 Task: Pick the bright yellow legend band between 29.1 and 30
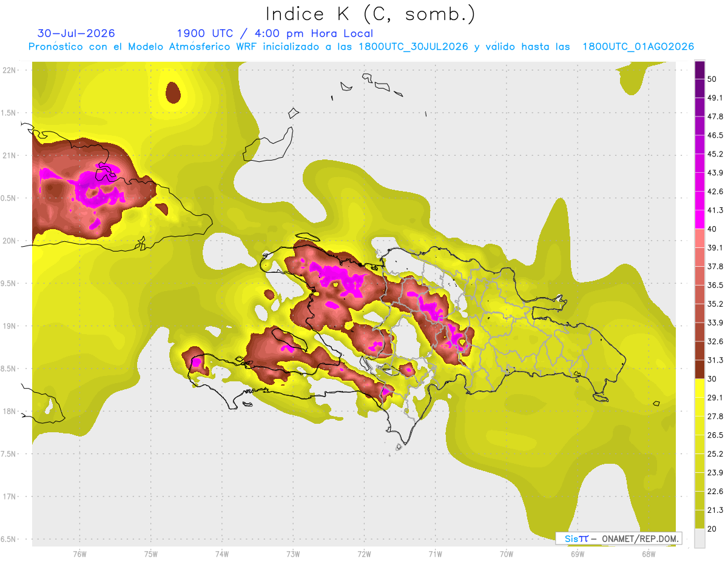(x=699, y=388)
